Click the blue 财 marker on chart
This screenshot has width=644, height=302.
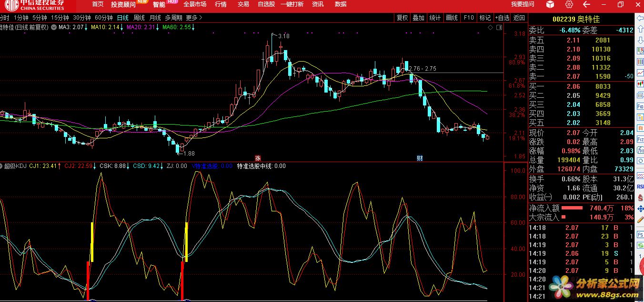[420, 158]
